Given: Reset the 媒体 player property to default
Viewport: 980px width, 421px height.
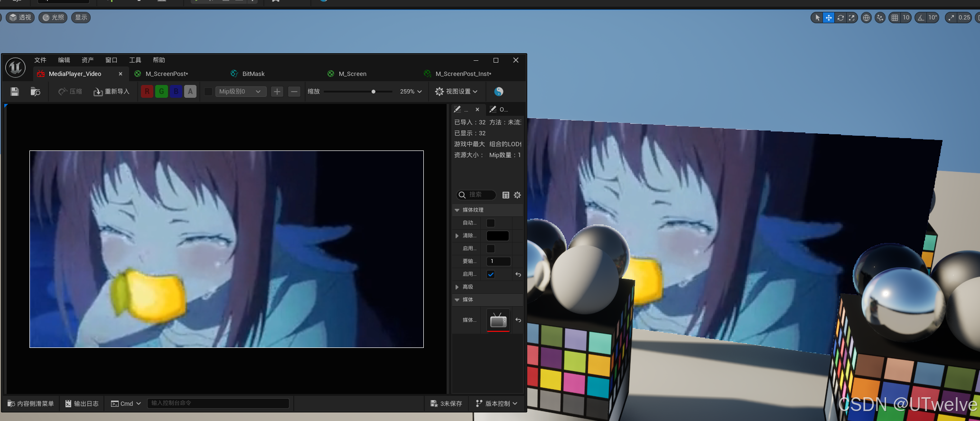Looking at the screenshot, I should point(518,320).
